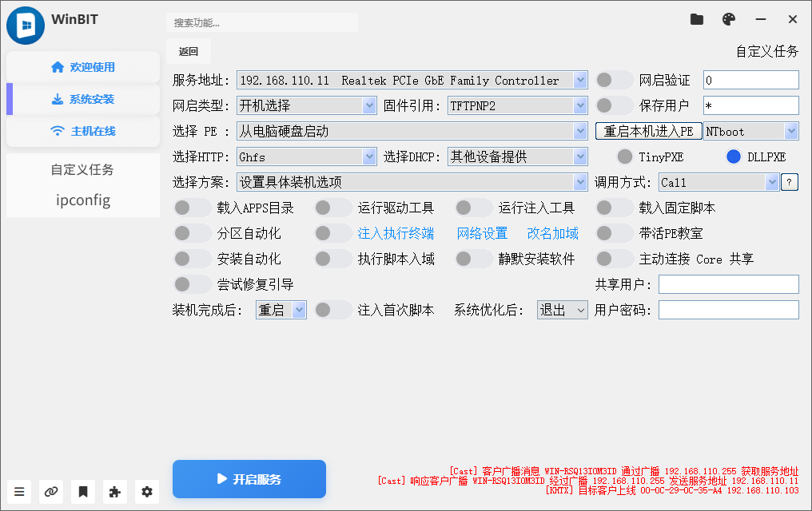Click the 搜索功能 search field
This screenshot has width=812, height=511.
coord(263,23)
